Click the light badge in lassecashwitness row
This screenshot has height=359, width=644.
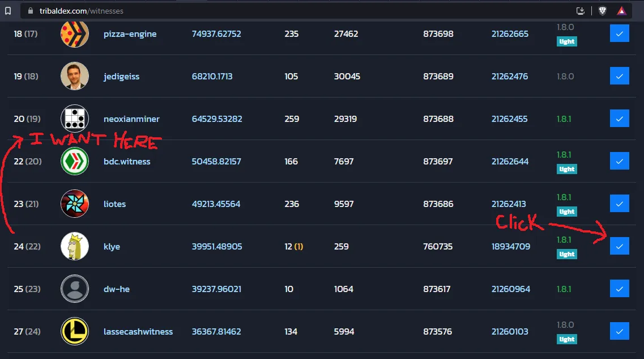click(x=567, y=339)
